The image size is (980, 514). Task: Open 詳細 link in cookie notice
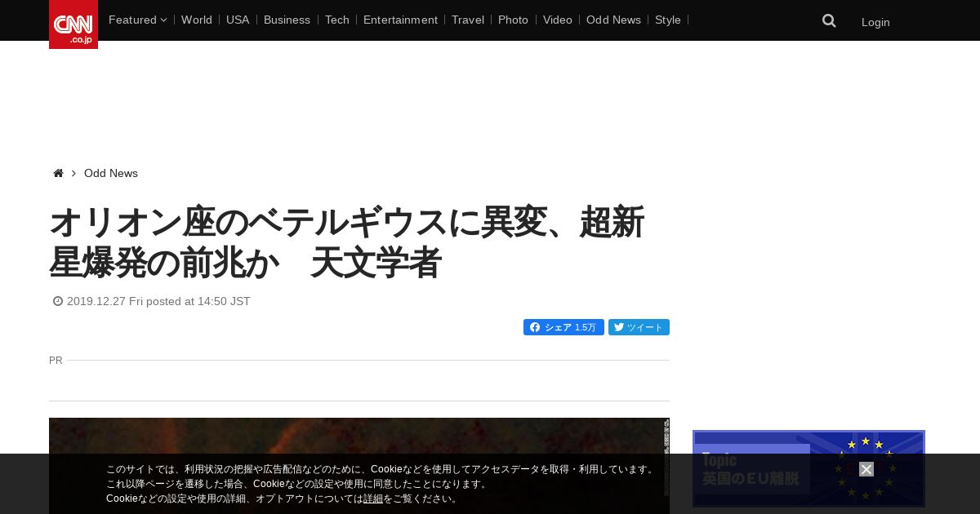tap(373, 498)
